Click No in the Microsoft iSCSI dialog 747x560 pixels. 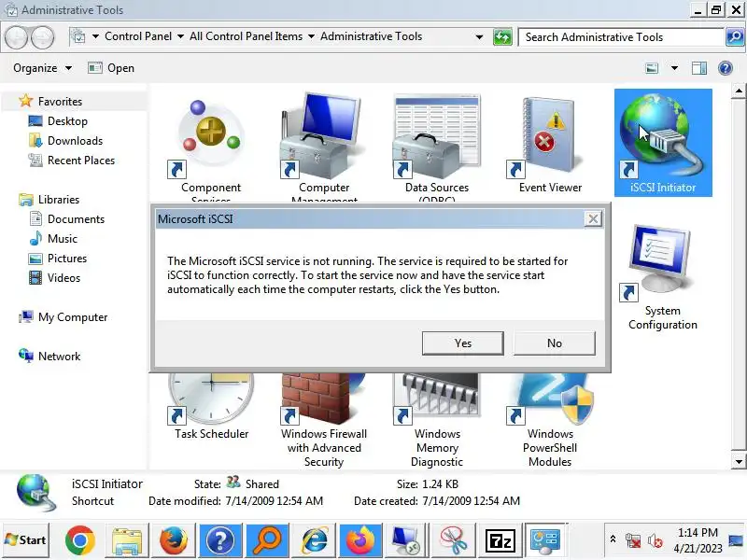pyautogui.click(x=555, y=343)
